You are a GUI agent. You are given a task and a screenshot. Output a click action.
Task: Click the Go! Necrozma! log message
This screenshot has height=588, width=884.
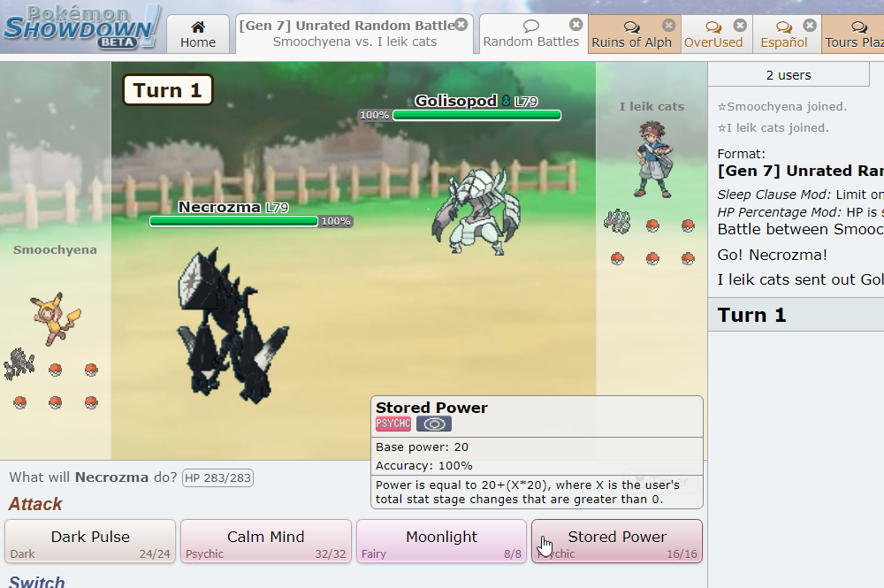pyautogui.click(x=772, y=255)
